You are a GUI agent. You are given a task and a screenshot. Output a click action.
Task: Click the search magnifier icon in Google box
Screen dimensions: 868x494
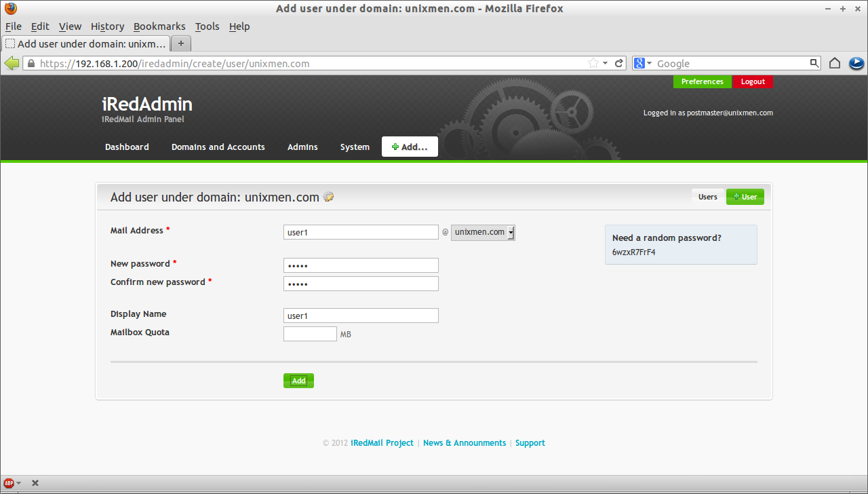pos(814,63)
